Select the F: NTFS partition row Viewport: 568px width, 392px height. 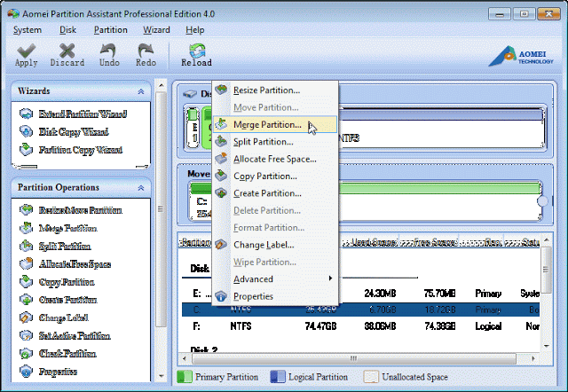(361, 326)
